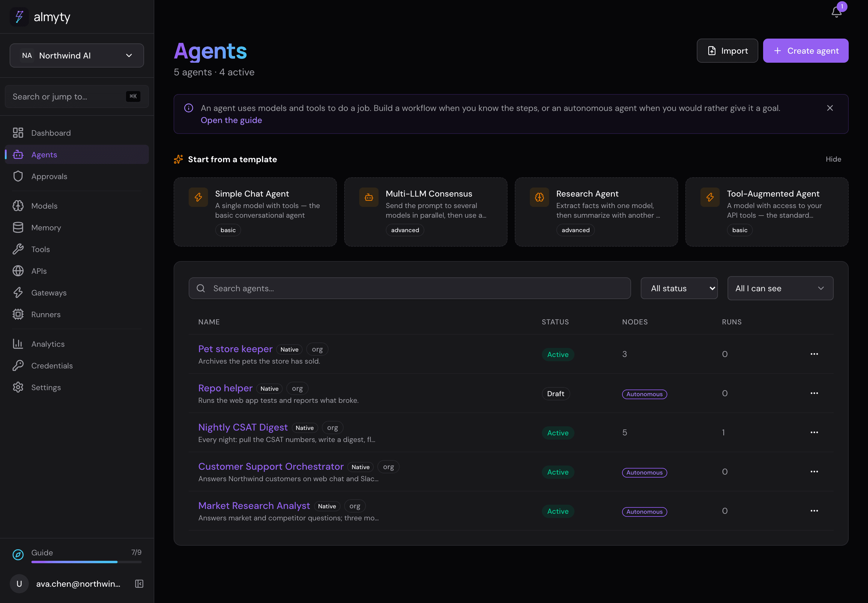The height and width of the screenshot is (603, 868).
Task: Click the Guide compass icon
Action: tap(18, 554)
